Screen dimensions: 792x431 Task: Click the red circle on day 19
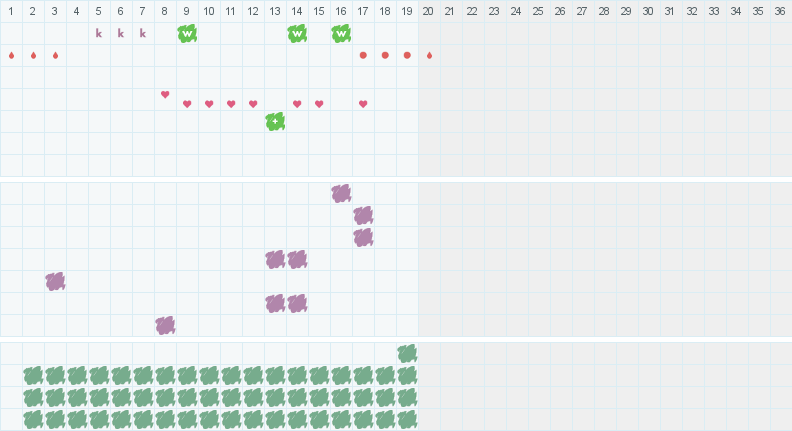(407, 55)
